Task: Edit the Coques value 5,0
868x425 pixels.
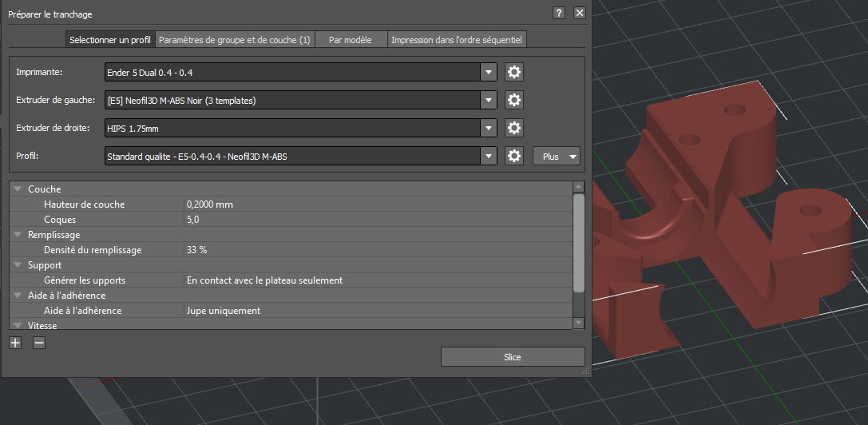Action: click(x=378, y=220)
